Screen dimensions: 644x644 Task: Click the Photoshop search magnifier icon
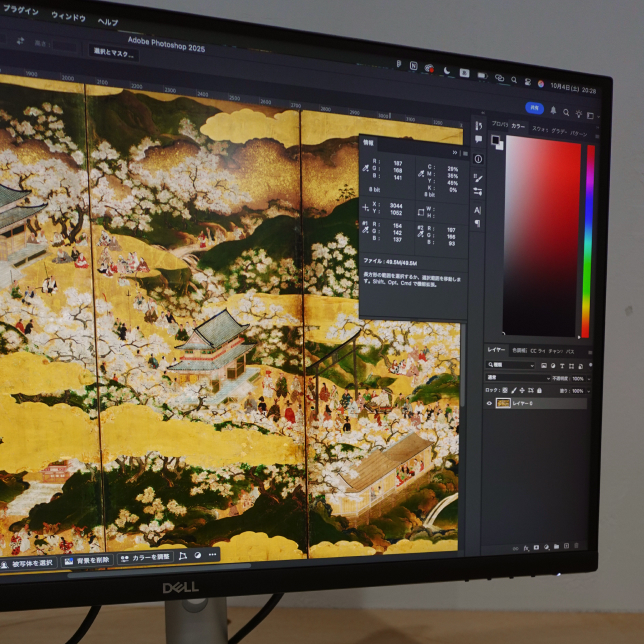coord(567,111)
